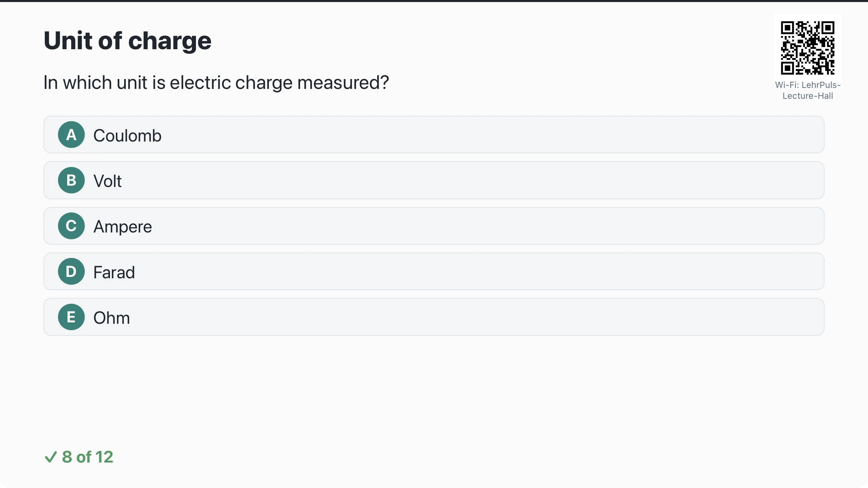Viewport: 868px width, 488px height.
Task: Choose the Coulomb answer option
Action: [434, 135]
